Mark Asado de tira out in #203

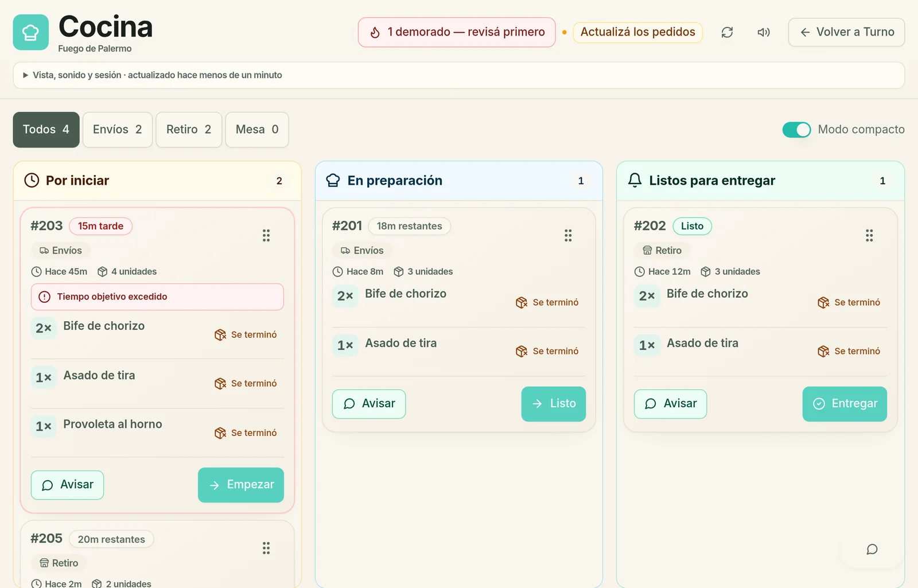(x=246, y=383)
